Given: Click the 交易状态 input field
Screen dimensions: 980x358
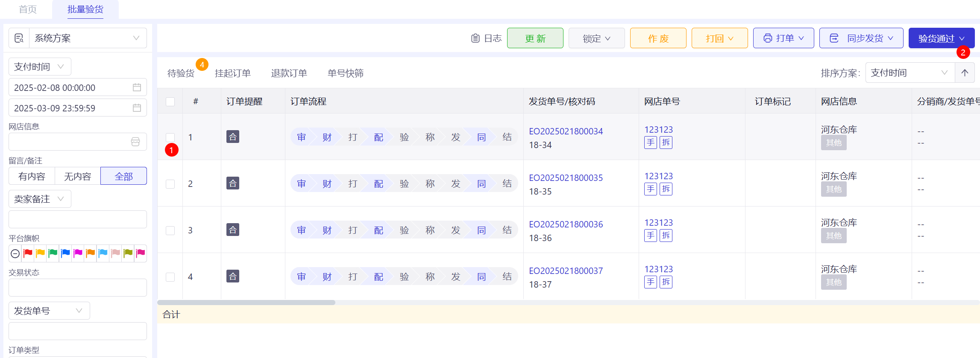Looking at the screenshot, I should [x=78, y=288].
